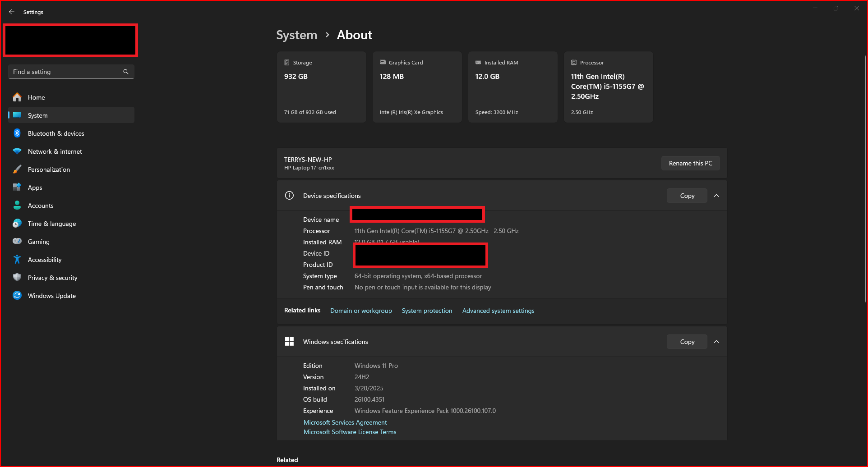Click the 24H2 version value
The height and width of the screenshot is (467, 868).
(361, 377)
